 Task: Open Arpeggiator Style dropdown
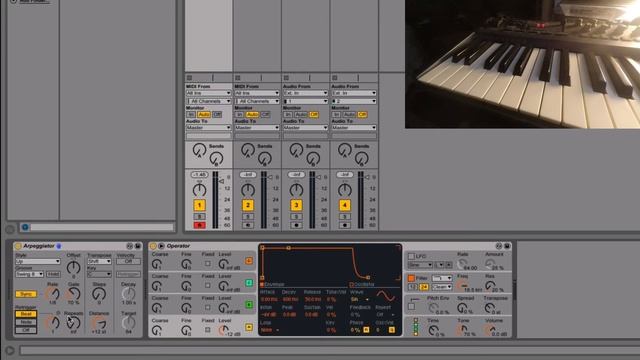[38, 261]
